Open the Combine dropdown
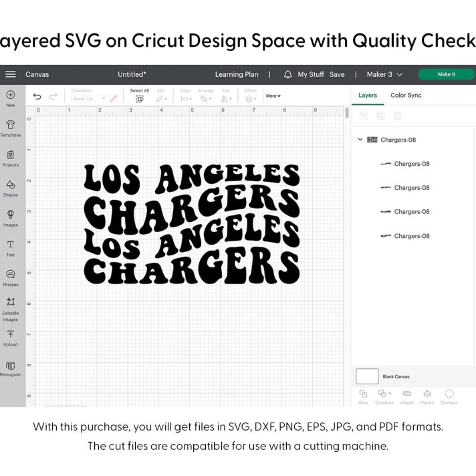 [384, 396]
